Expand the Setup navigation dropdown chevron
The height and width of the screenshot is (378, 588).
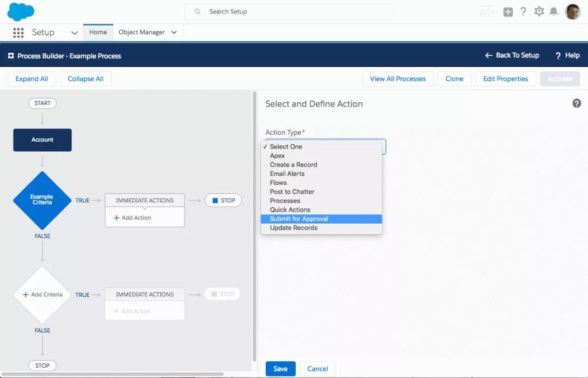[x=75, y=33]
